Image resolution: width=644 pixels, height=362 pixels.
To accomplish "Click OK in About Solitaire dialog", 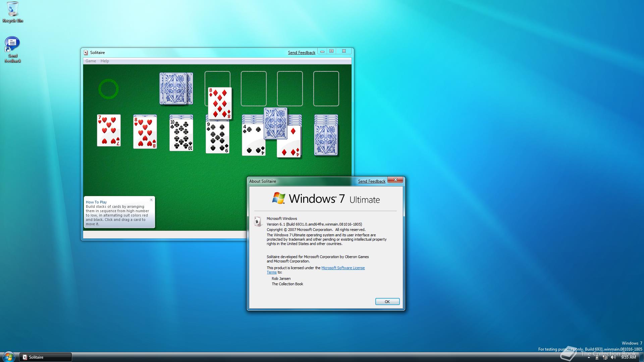I will point(387,302).
